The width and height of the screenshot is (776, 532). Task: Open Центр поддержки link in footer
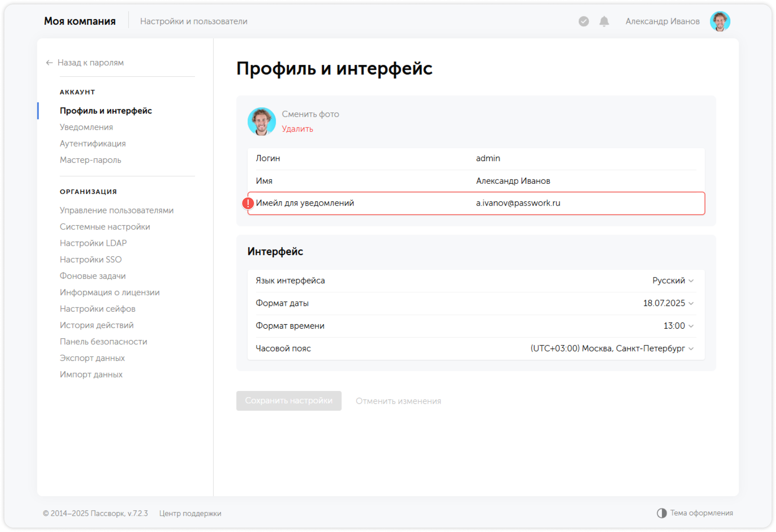pyautogui.click(x=190, y=513)
